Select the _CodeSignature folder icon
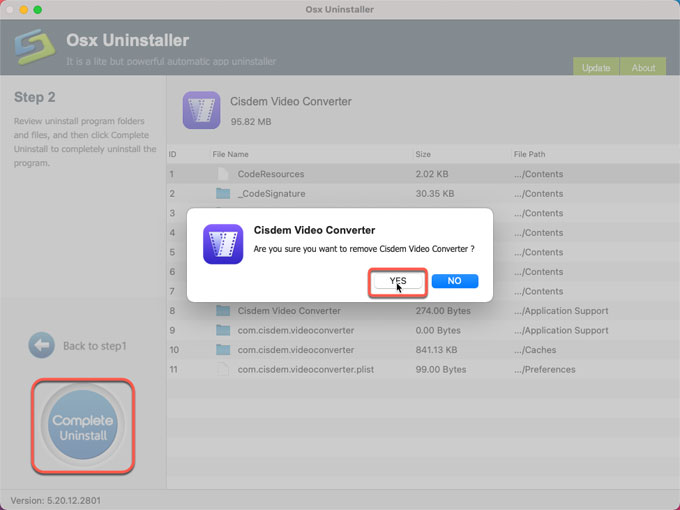 click(x=223, y=193)
